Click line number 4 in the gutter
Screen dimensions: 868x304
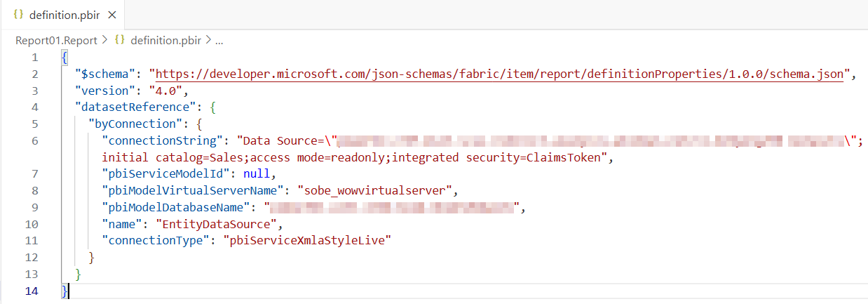coord(34,107)
